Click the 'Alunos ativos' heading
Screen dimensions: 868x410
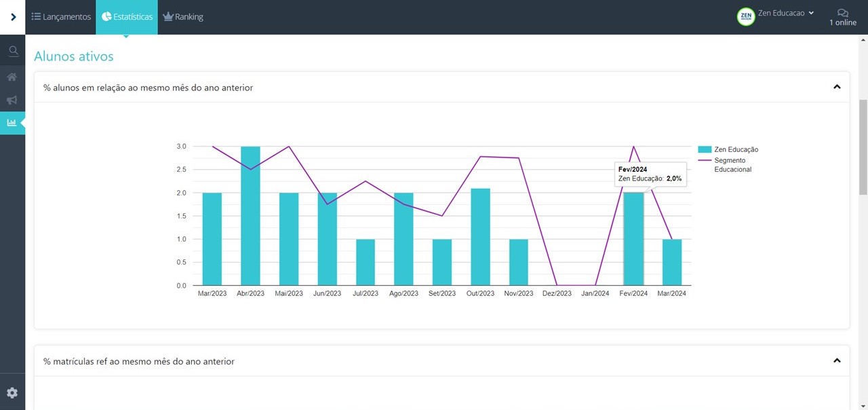[x=74, y=56]
